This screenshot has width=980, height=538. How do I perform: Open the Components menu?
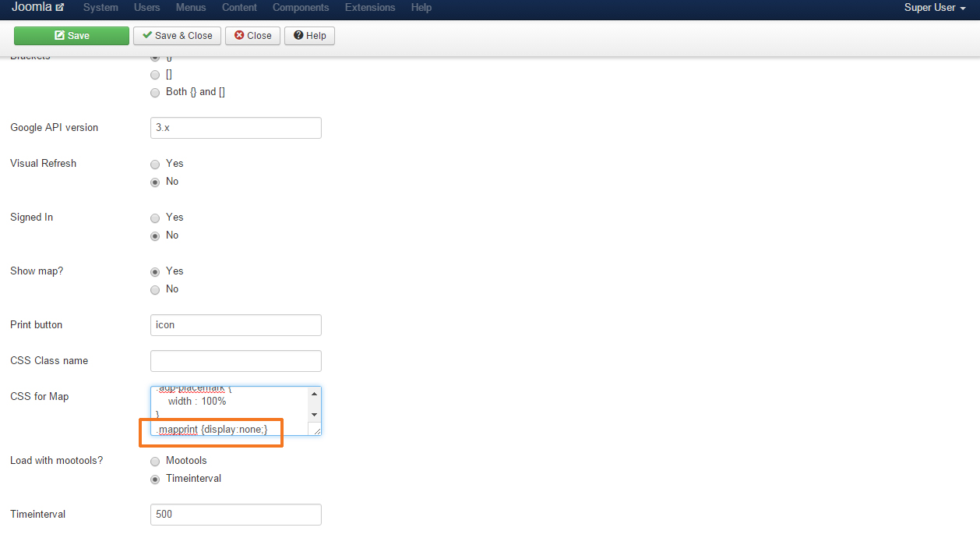[x=300, y=7]
